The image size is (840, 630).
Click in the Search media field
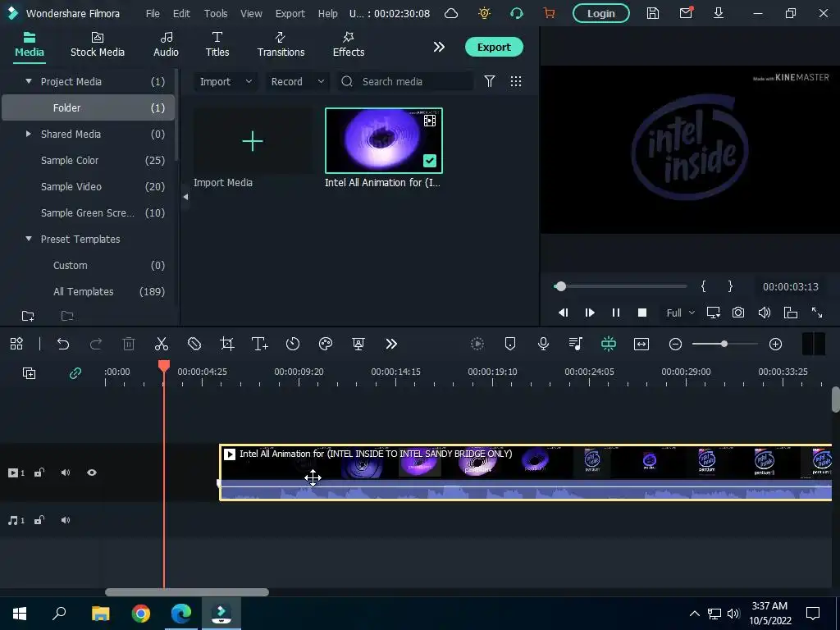click(x=405, y=81)
